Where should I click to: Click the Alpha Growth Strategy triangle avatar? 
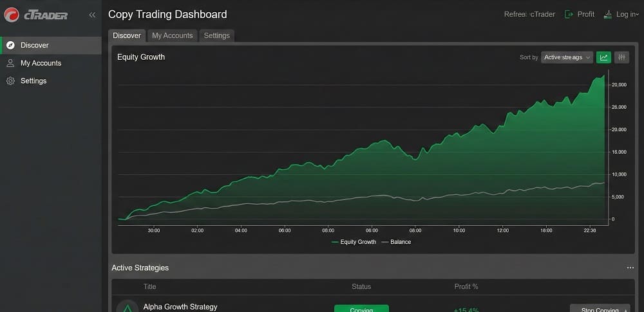[128, 308]
